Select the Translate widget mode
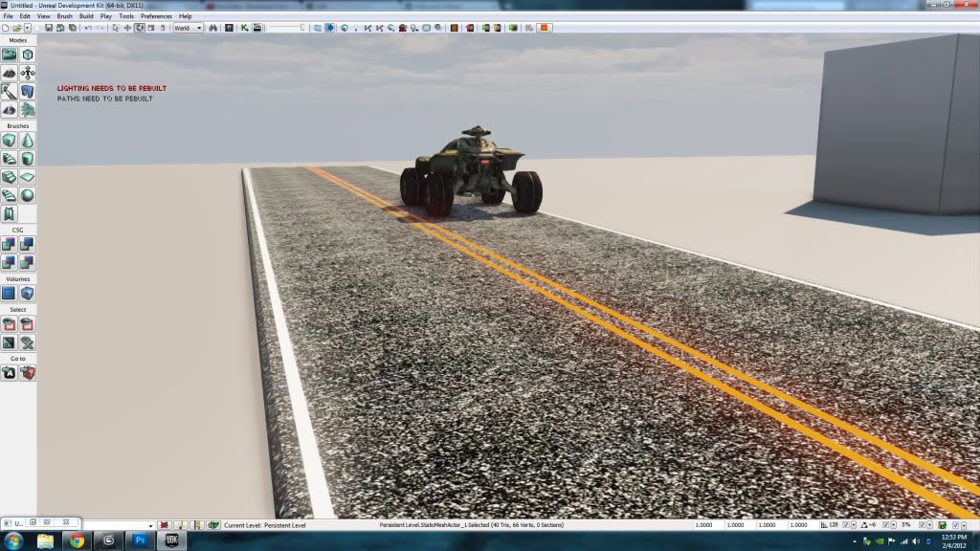Image resolution: width=980 pixels, height=551 pixels. [x=127, y=28]
